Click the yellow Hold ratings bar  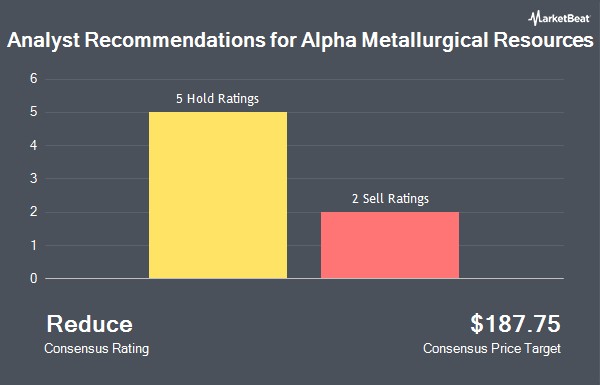pyautogui.click(x=218, y=195)
